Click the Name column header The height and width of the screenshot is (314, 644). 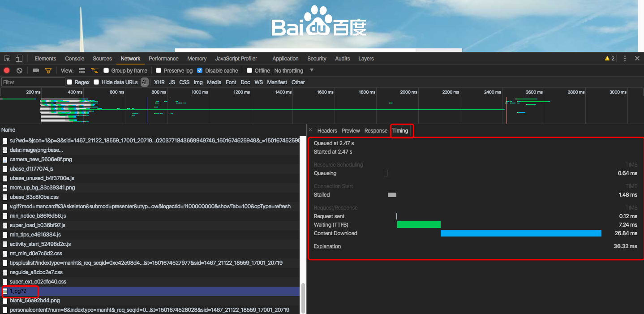(x=153, y=130)
